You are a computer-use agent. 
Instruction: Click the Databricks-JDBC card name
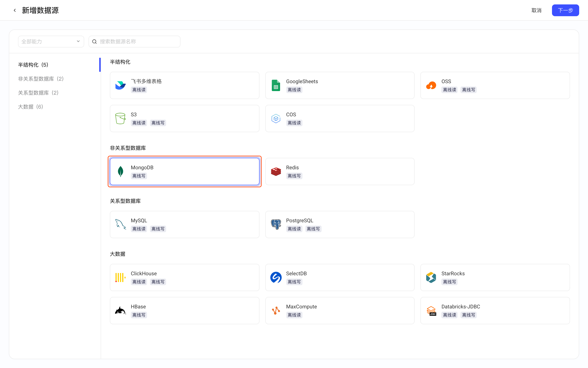pyautogui.click(x=460, y=307)
